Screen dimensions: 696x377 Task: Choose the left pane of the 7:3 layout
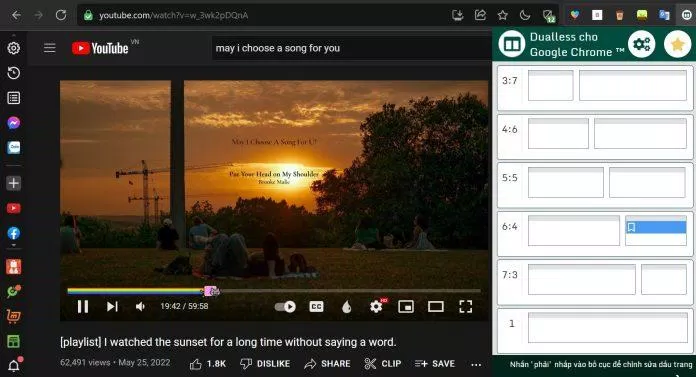coord(581,279)
